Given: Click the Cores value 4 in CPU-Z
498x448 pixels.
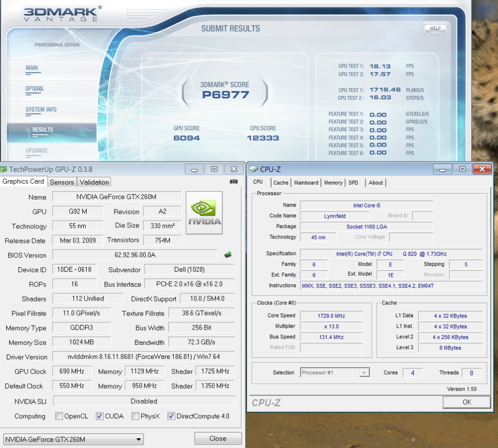Looking at the screenshot, I should click(412, 373).
